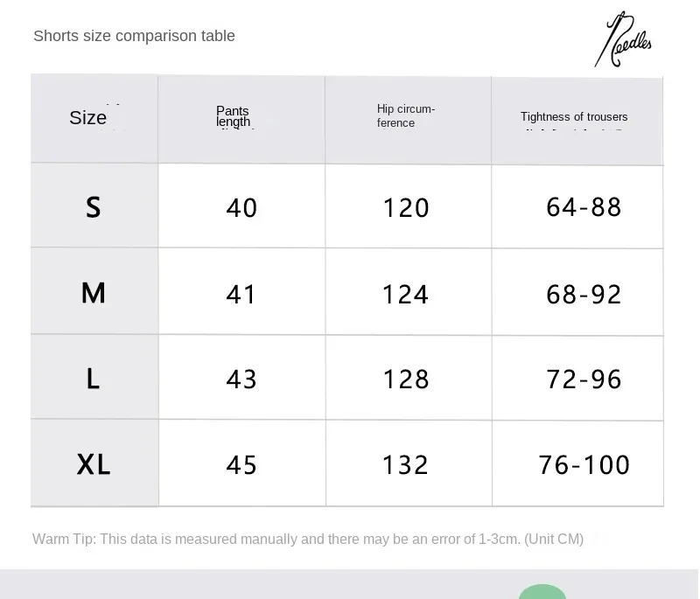This screenshot has height=599, width=700.
Task: Click the Shorts size comparison table title
Action: pyautogui.click(x=134, y=36)
